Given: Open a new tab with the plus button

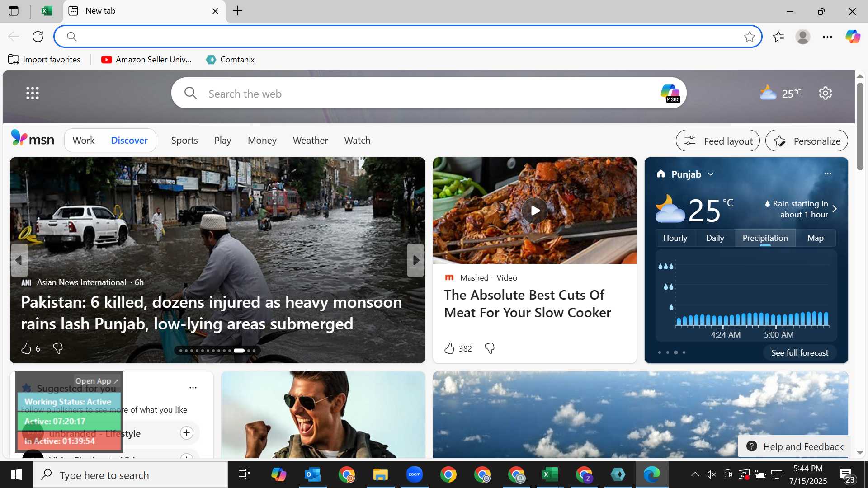Looking at the screenshot, I should point(238,11).
